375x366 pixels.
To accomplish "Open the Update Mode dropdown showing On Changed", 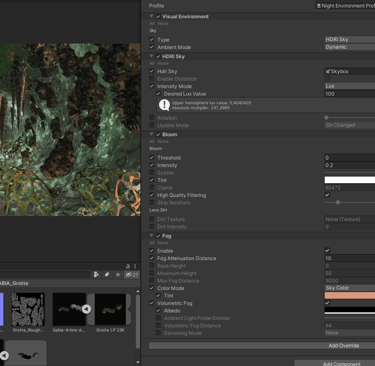I will [350, 125].
